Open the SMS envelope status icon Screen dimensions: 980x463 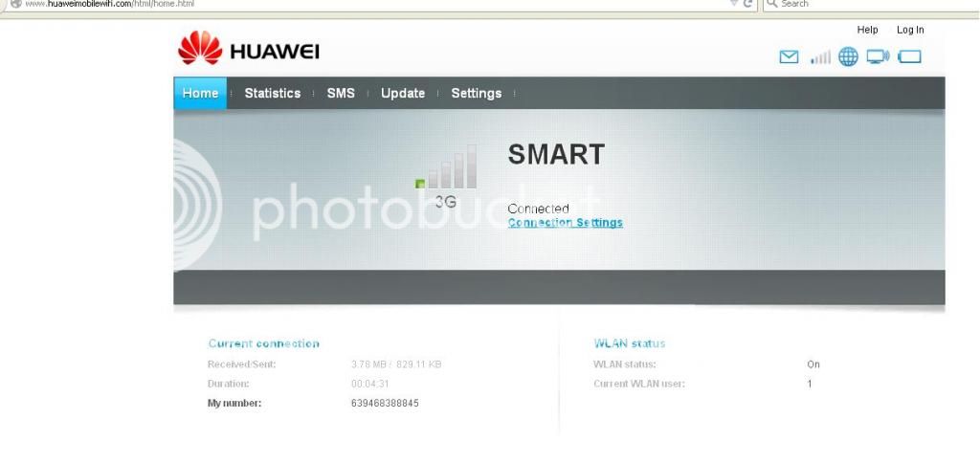(789, 56)
